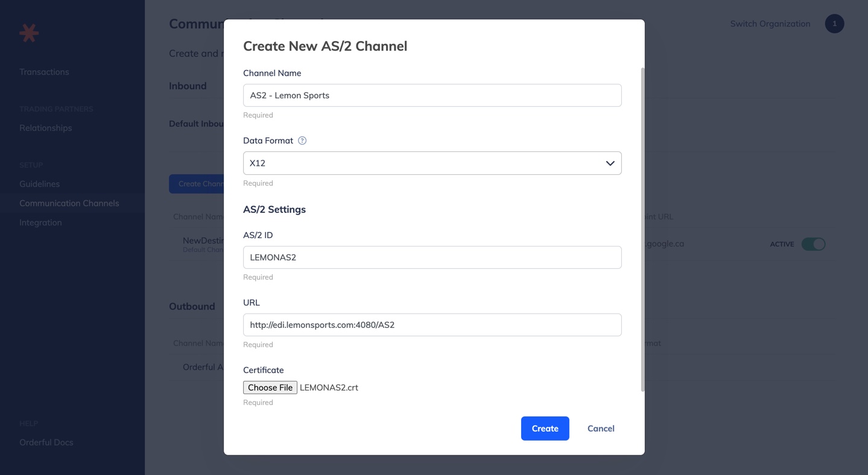The height and width of the screenshot is (475, 868).
Task: Open Integration in the sidebar
Action: (x=40, y=222)
